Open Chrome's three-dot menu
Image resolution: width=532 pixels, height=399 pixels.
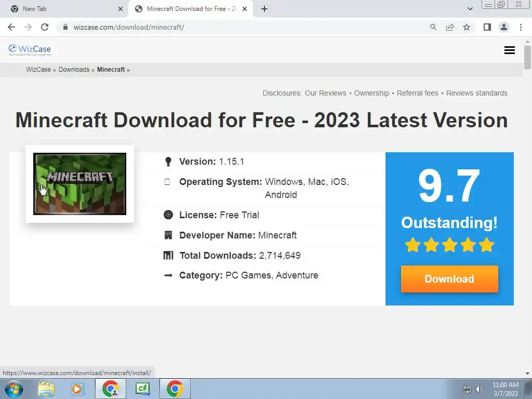pos(521,27)
